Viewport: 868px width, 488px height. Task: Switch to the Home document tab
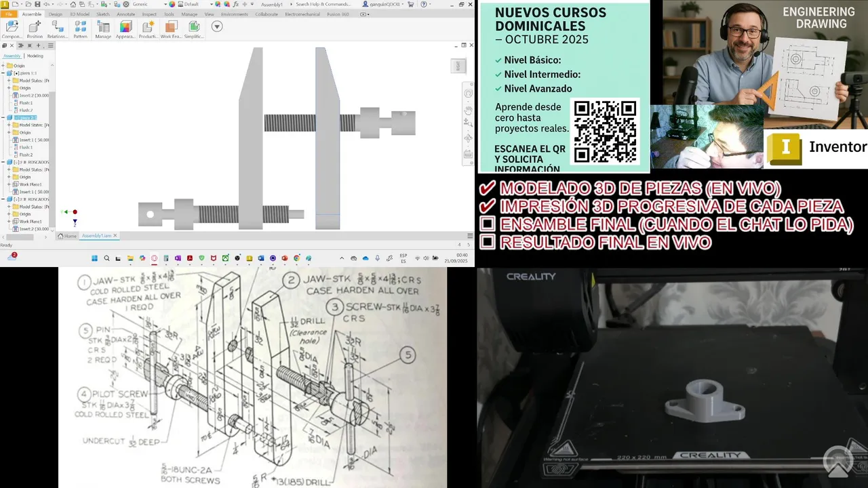coord(67,236)
